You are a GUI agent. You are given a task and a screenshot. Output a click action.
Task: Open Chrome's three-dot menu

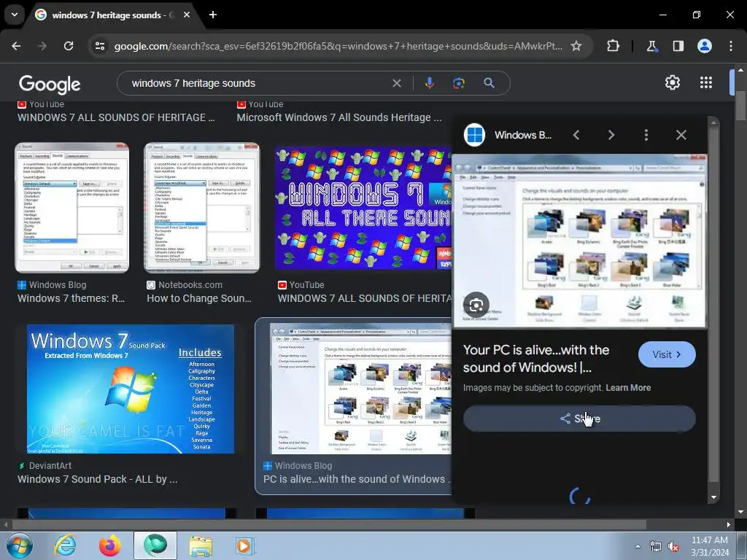point(731,46)
